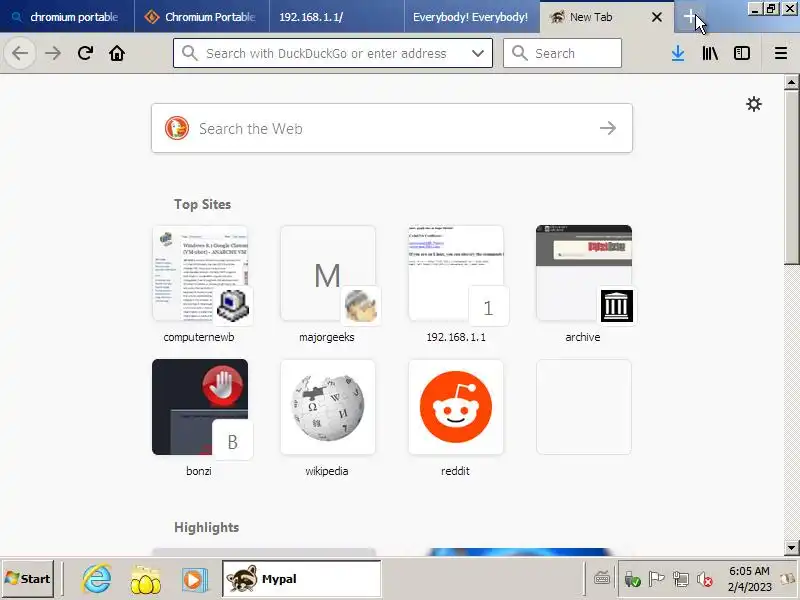Click the page scrollbar down arrow

tap(791, 547)
